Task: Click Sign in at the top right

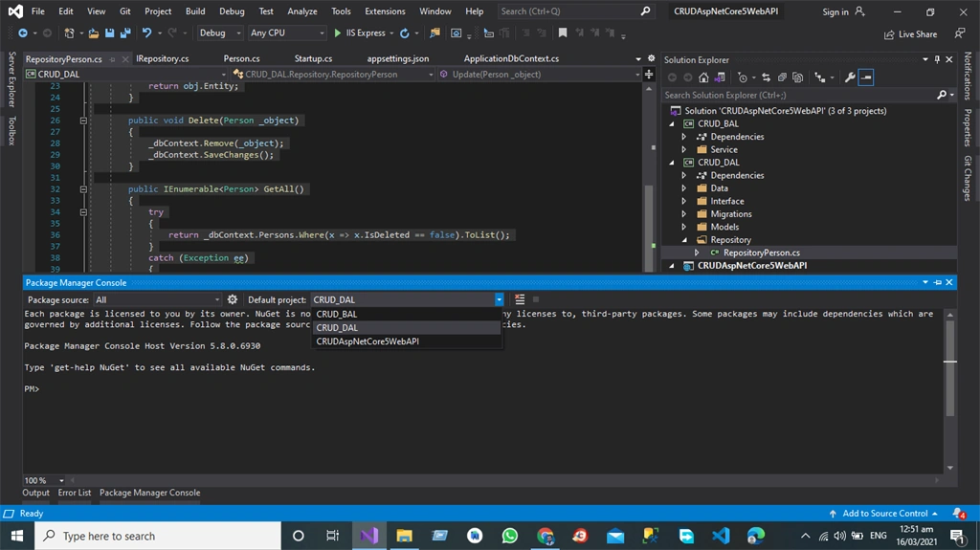Action: (x=843, y=11)
